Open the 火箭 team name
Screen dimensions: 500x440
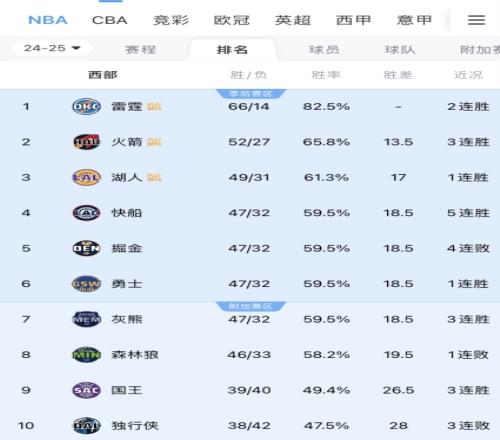(127, 142)
